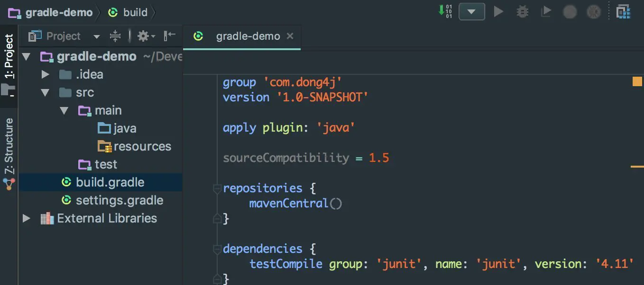Open the run configuration dropdown
This screenshot has height=285, width=644.
point(471,11)
